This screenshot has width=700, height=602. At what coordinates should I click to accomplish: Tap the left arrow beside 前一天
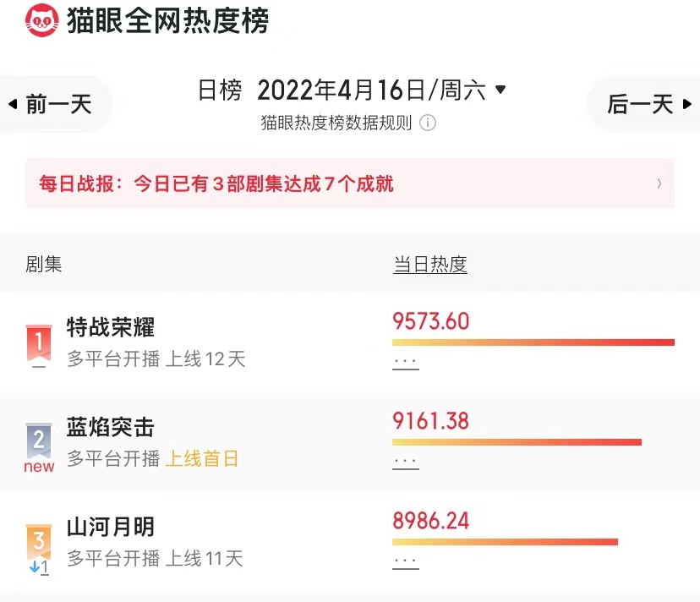point(13,104)
